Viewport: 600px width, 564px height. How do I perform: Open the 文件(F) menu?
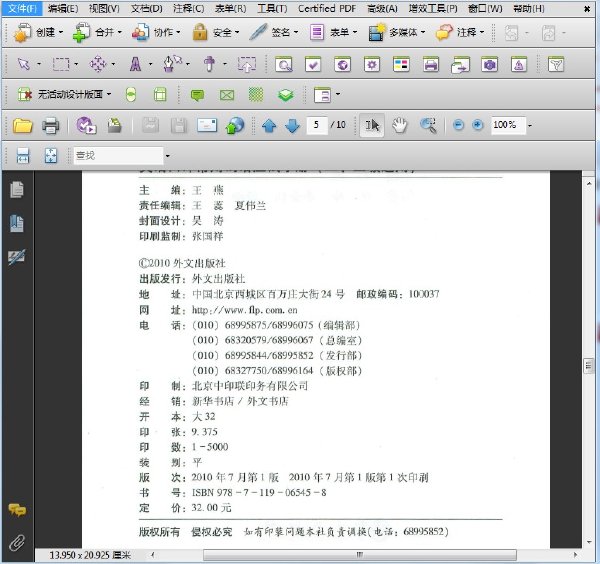pyautogui.click(x=22, y=8)
